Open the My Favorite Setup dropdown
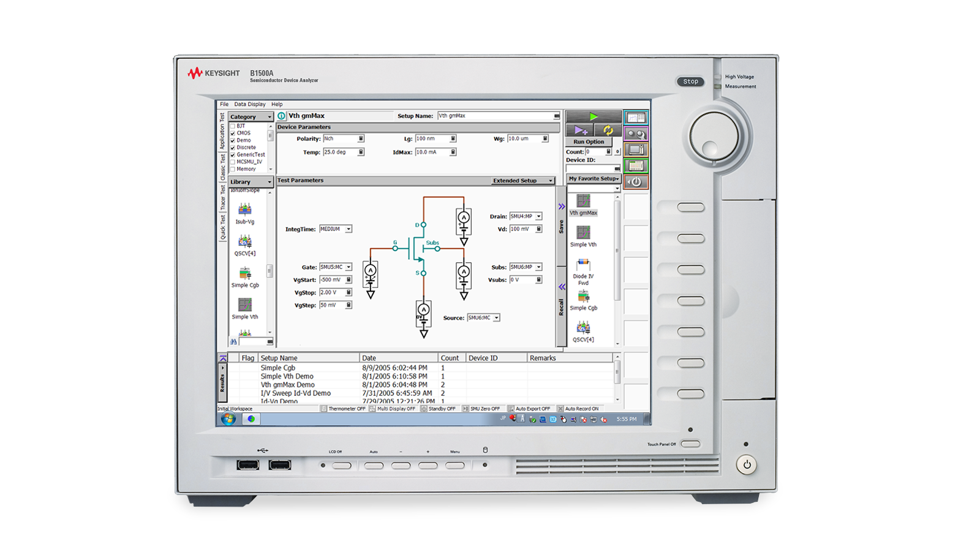The height and width of the screenshot is (552, 980). click(x=594, y=179)
